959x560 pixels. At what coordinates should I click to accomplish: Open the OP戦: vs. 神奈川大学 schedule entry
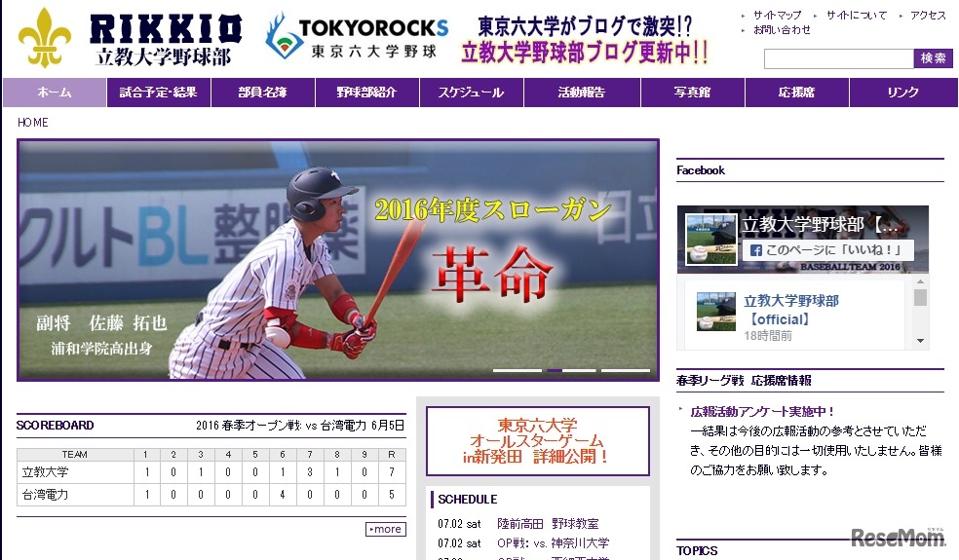(x=553, y=542)
